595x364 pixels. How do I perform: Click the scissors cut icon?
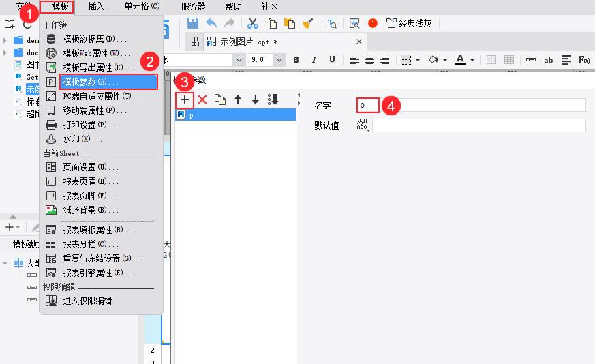coord(253,23)
